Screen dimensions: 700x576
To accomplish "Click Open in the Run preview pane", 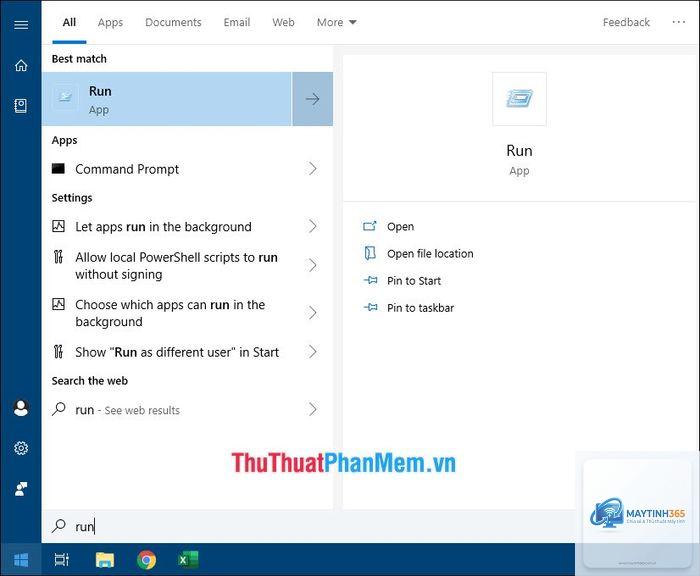I will 400,226.
